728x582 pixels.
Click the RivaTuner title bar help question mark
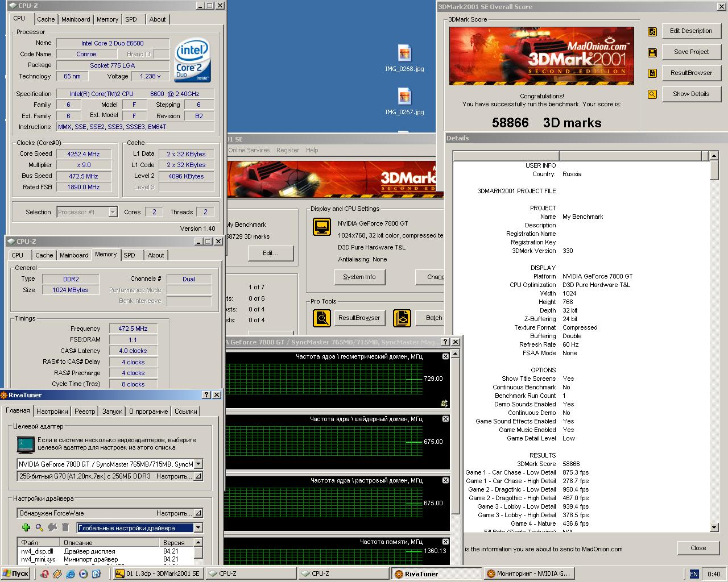click(x=206, y=395)
